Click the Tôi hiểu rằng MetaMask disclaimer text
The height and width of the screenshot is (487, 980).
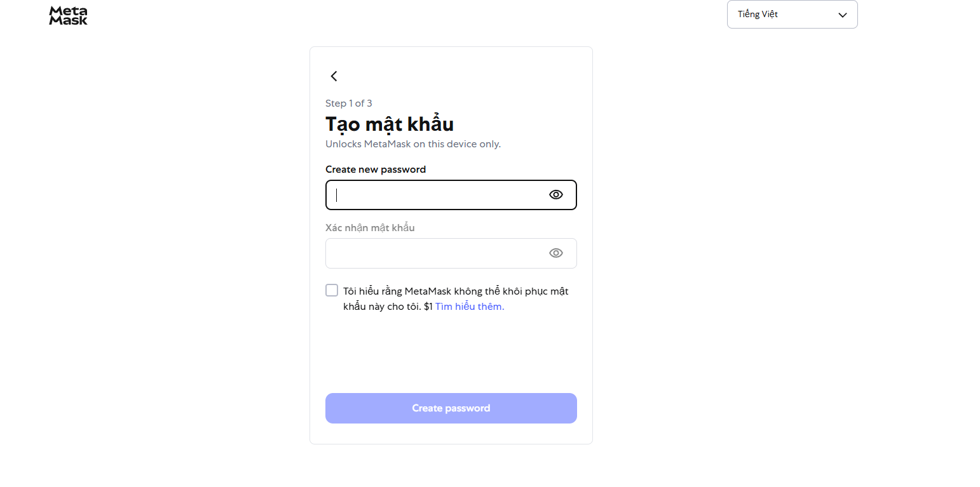(455, 291)
